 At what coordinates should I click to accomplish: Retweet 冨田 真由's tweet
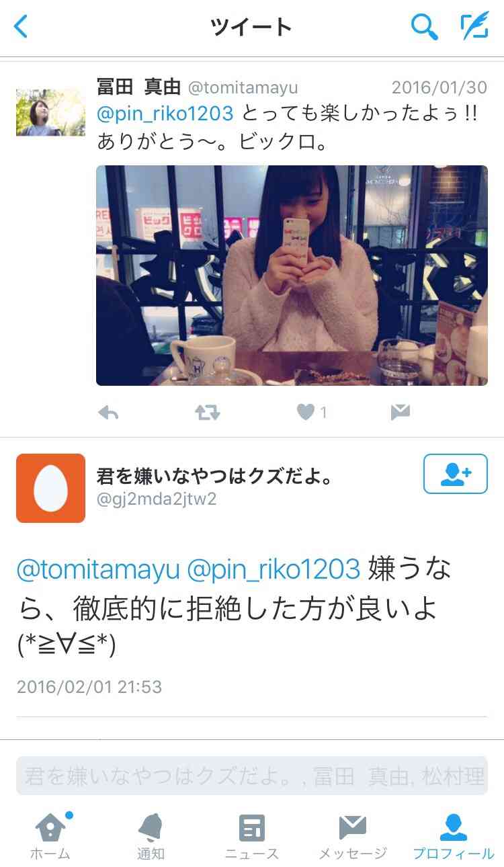tap(208, 413)
